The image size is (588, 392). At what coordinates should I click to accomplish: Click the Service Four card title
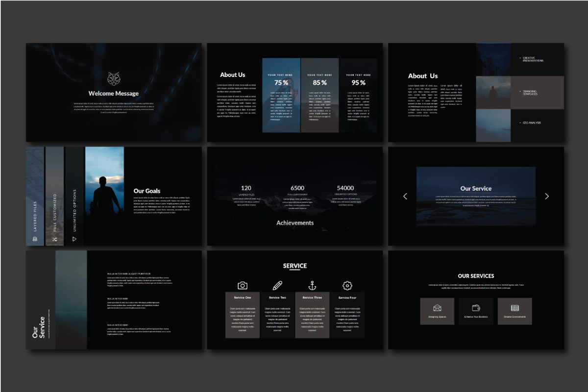click(347, 297)
